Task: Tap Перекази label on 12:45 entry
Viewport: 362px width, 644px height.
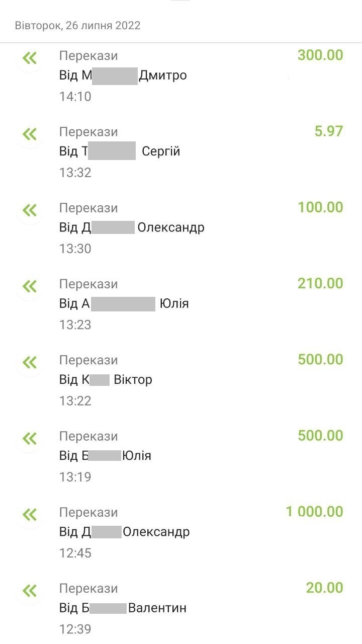Action: 88,512
